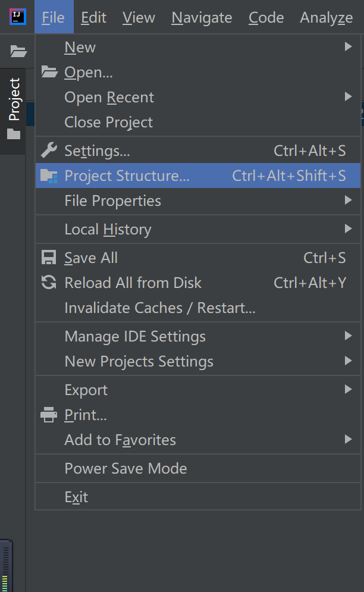Open the Code menu

tap(266, 18)
